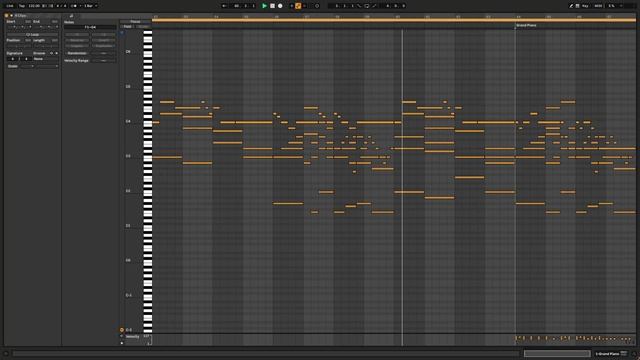The image size is (640, 360).
Task: Toggle the Punch-In switch
Action: click(359, 6)
